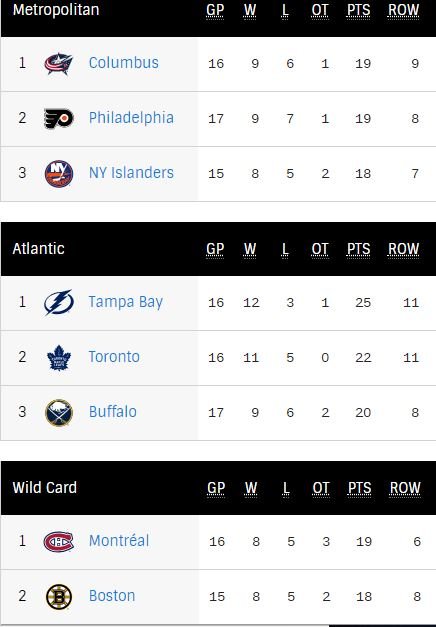This screenshot has height=627, width=436.
Task: Click GP header in Wild Card table
Action: (x=216, y=488)
